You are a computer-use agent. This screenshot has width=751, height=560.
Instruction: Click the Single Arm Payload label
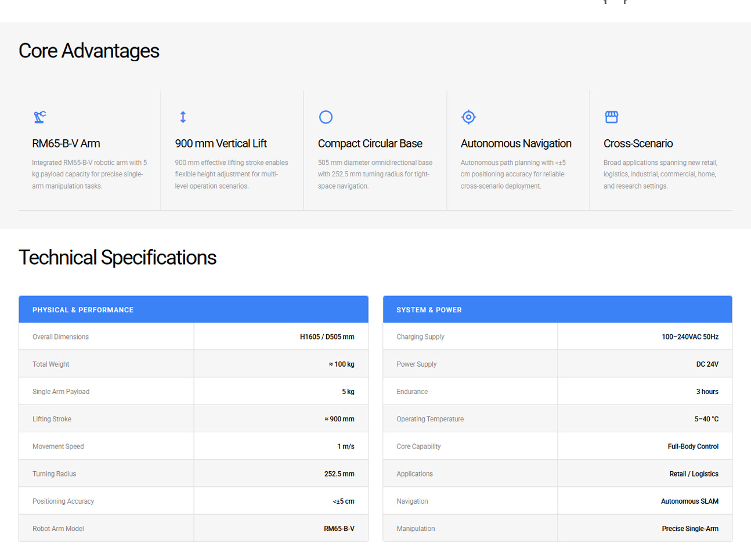tap(61, 392)
